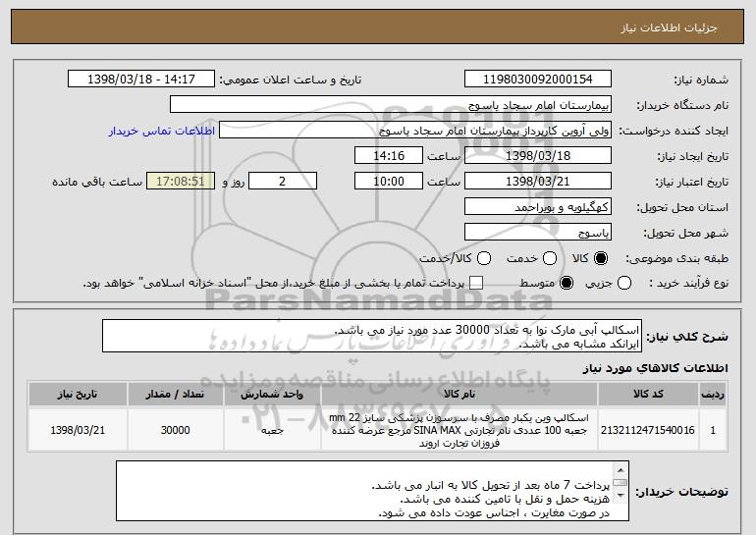
Task: Click the remaining time countdown 17:08:51
Action: click(181, 182)
